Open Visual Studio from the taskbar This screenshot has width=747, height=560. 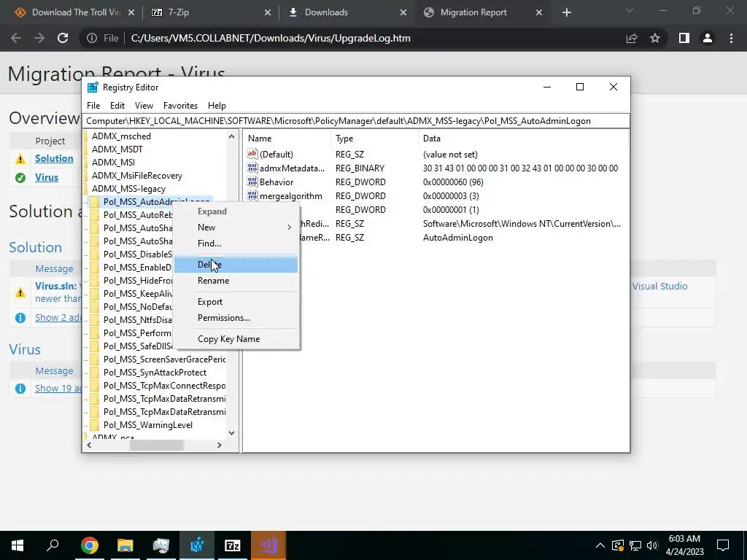click(x=268, y=545)
